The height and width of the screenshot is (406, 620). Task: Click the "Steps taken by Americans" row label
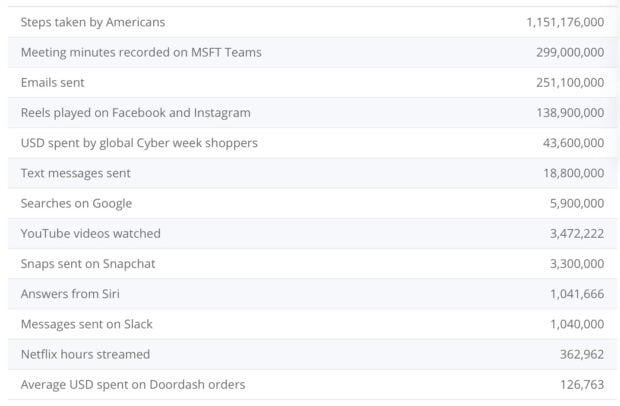pyautogui.click(x=93, y=22)
